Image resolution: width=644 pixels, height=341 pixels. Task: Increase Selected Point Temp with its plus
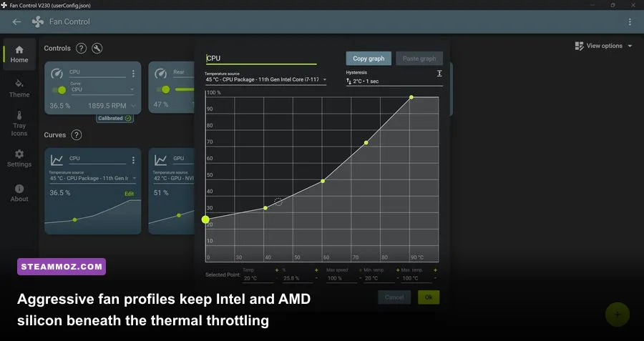277,270
